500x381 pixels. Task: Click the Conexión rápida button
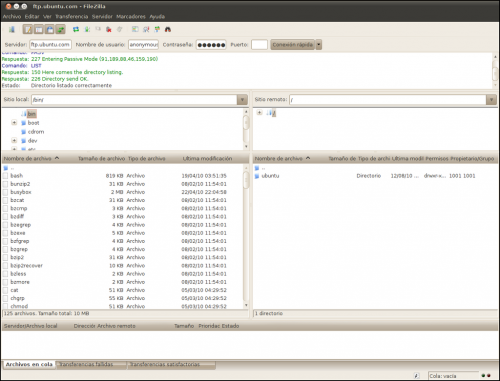[x=293, y=44]
